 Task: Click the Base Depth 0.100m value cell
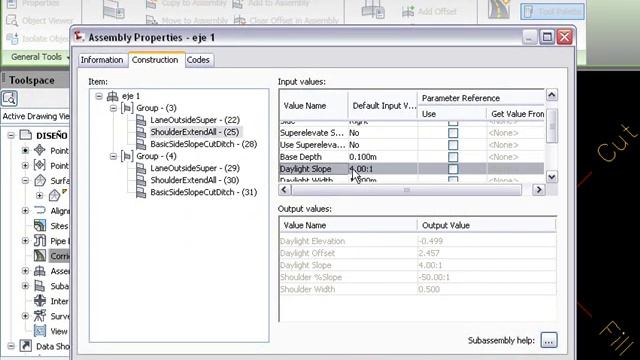click(383, 157)
